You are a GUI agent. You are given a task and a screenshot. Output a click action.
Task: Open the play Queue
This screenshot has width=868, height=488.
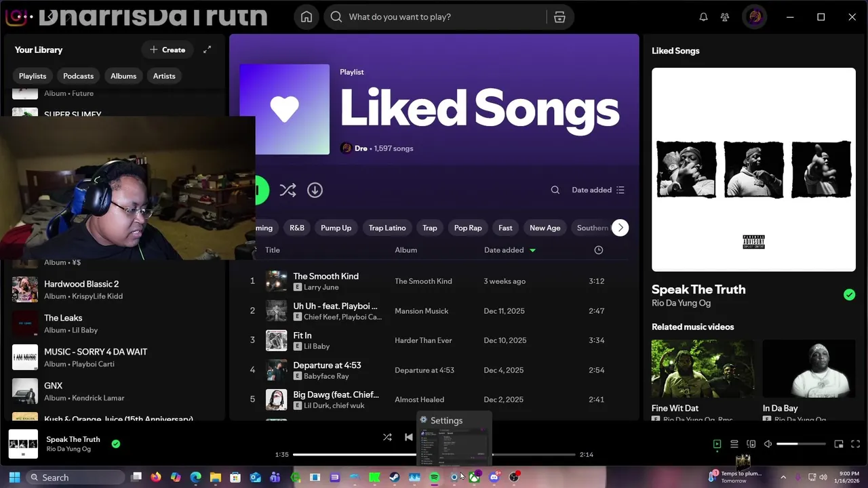(x=734, y=444)
